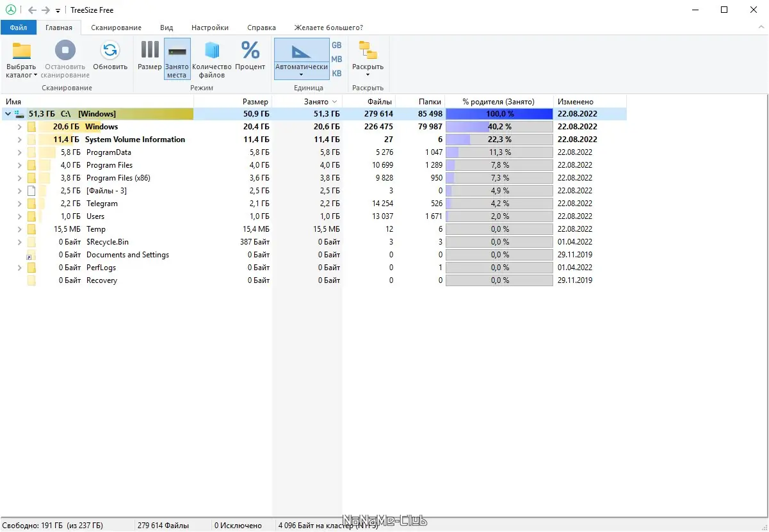Open the Справка ribbon tab
Viewport: 769px width, 532px height.
click(261, 28)
